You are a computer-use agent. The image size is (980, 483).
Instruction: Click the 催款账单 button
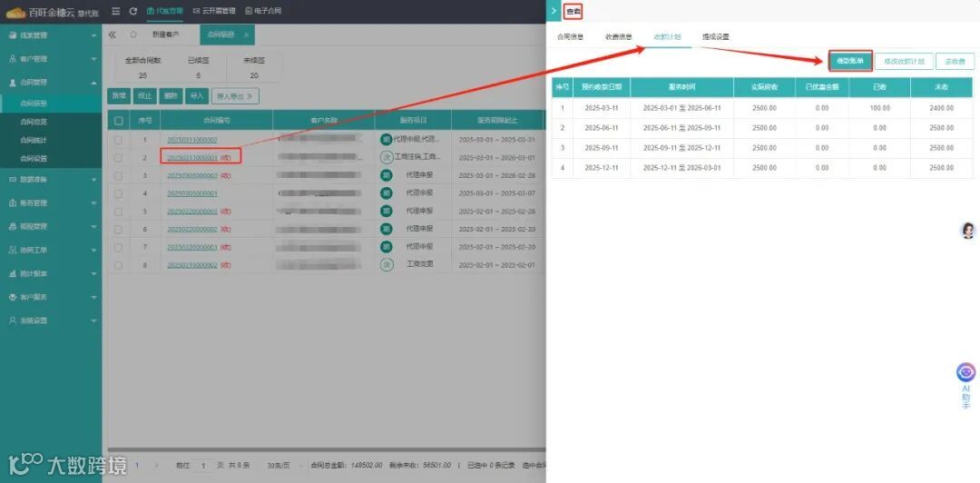click(850, 61)
